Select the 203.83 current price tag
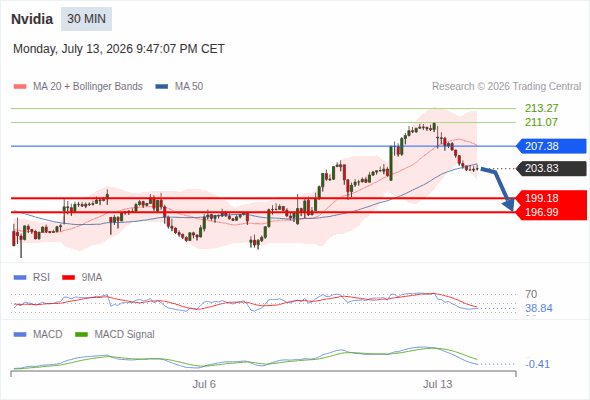The width and height of the screenshot is (590, 400). tap(551, 168)
